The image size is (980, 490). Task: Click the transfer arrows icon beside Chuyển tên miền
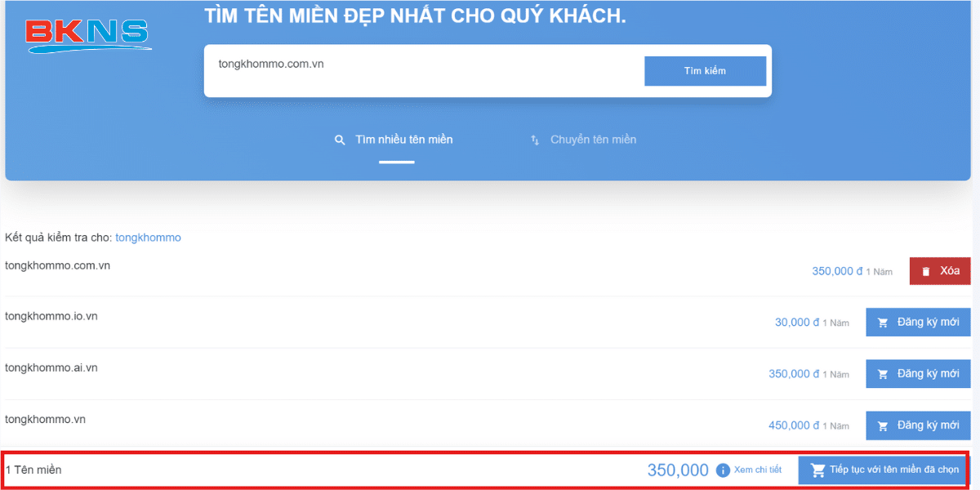535,140
